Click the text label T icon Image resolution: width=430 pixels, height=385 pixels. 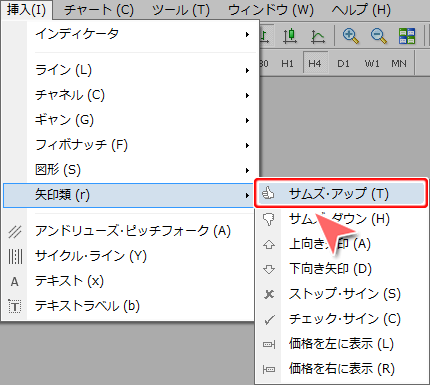[x=15, y=306]
